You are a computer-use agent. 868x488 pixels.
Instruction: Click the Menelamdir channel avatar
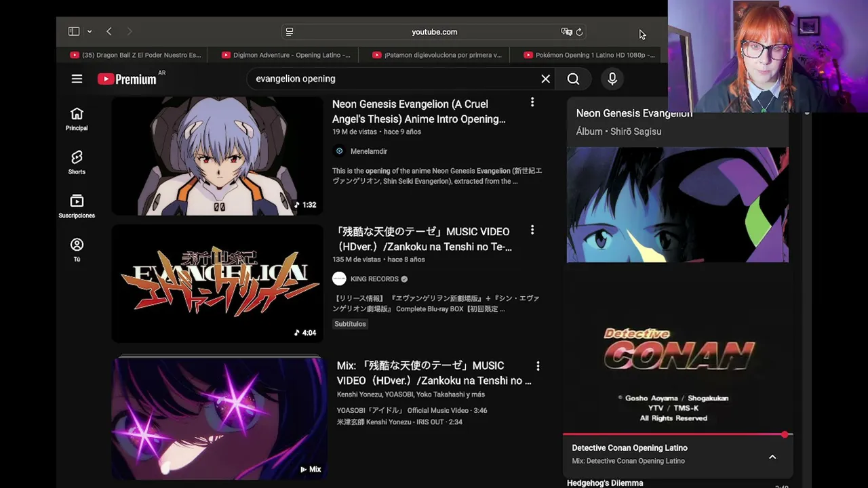click(339, 151)
